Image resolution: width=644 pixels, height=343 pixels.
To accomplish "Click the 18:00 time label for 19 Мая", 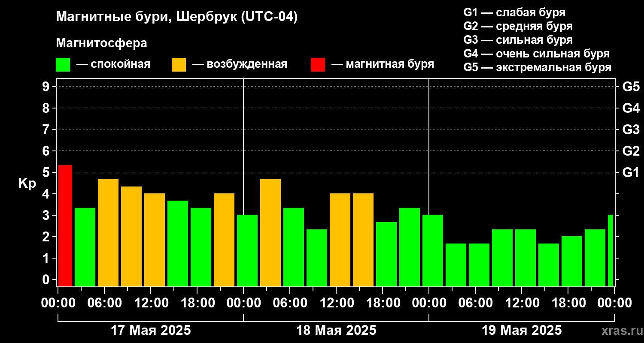I will click(568, 303).
